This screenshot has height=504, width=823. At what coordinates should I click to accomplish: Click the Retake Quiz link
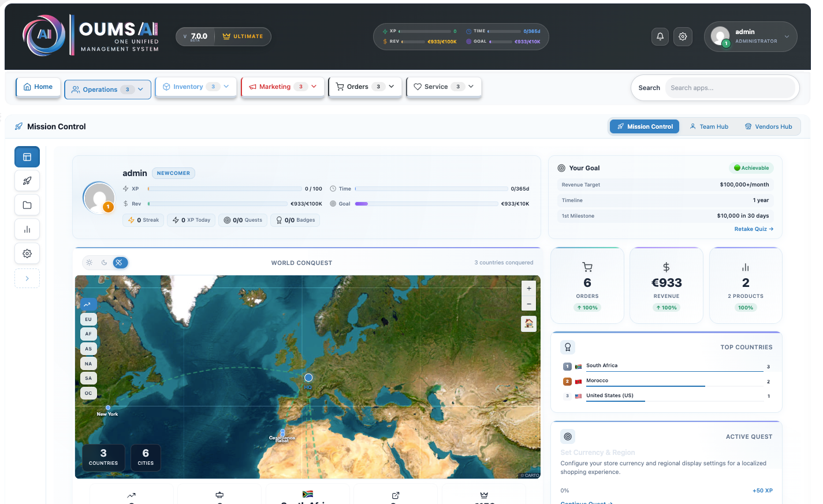753,229
